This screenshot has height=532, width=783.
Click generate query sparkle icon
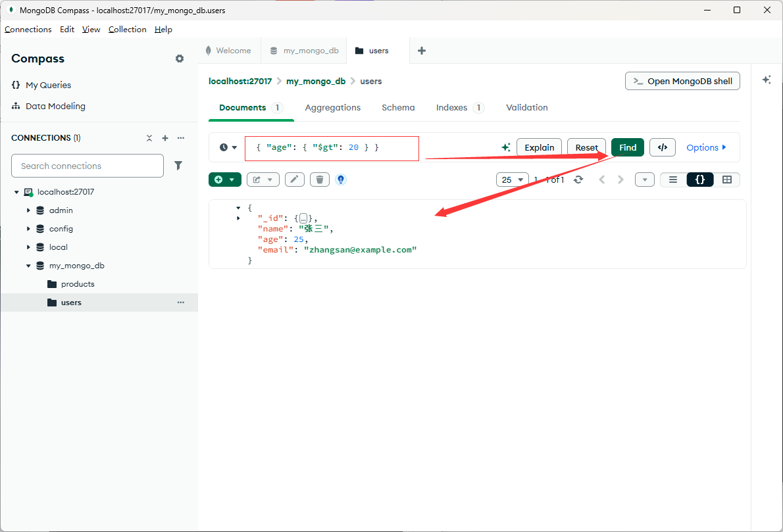(506, 147)
